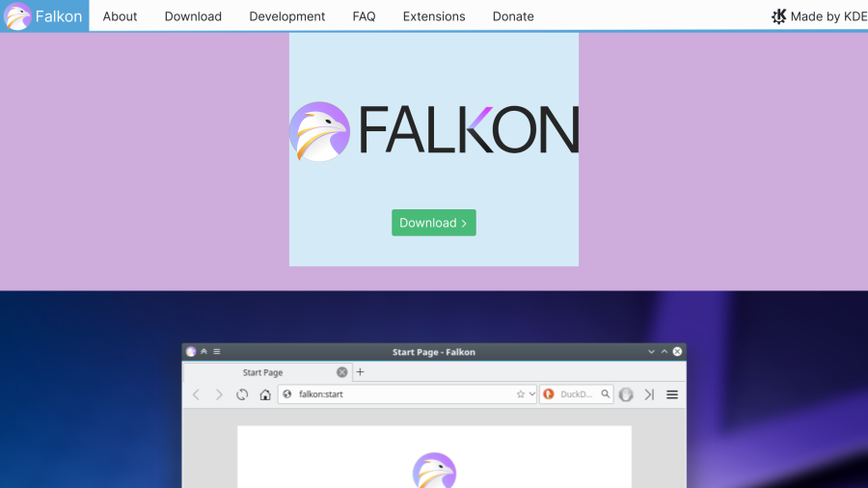
Task: Click the KDE gear logo
Action: (779, 16)
